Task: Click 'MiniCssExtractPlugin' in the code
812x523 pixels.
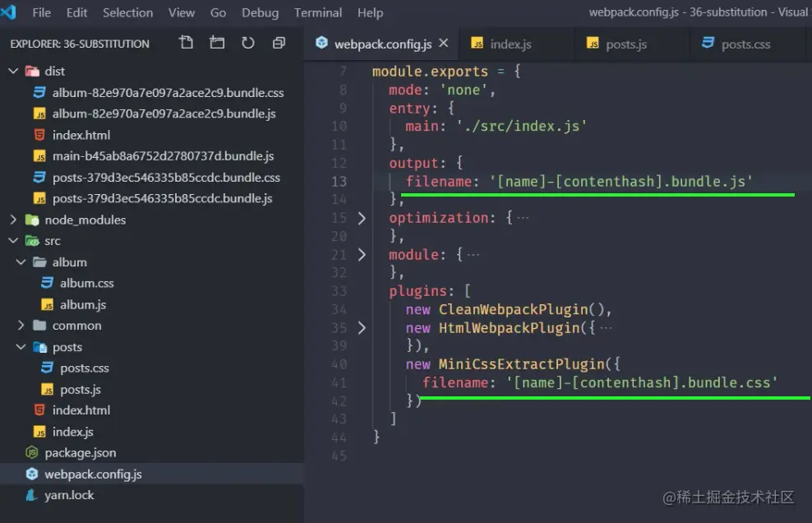Action: [522, 364]
